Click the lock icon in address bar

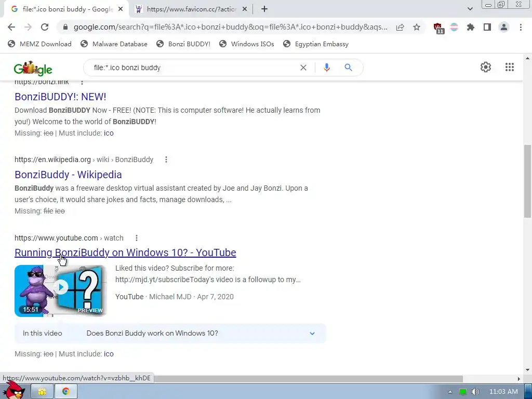pos(66,27)
